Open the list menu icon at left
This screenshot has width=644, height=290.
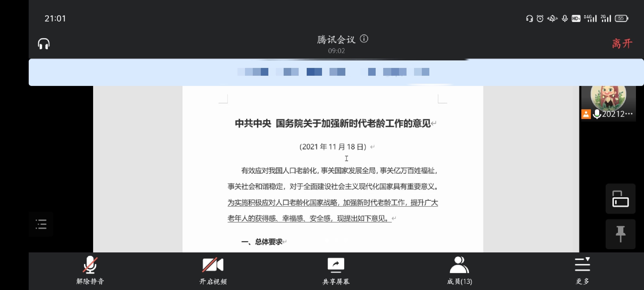click(x=41, y=224)
